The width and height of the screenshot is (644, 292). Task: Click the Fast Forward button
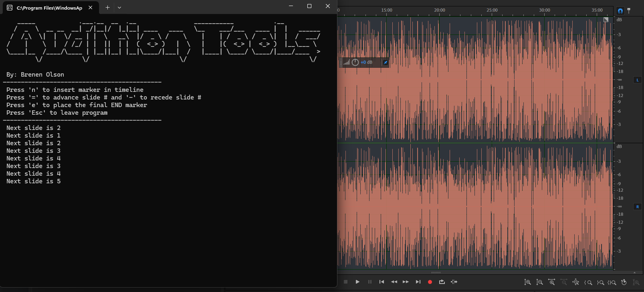(x=406, y=282)
